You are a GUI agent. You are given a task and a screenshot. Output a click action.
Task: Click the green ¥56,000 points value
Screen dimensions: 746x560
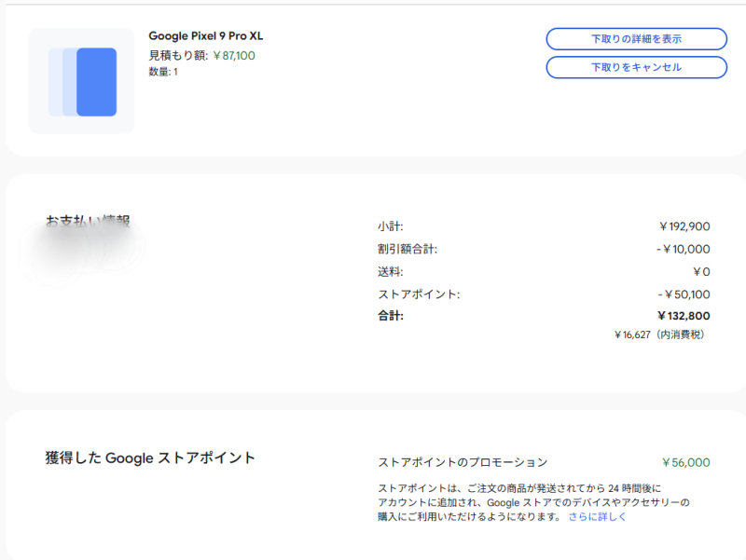click(685, 462)
